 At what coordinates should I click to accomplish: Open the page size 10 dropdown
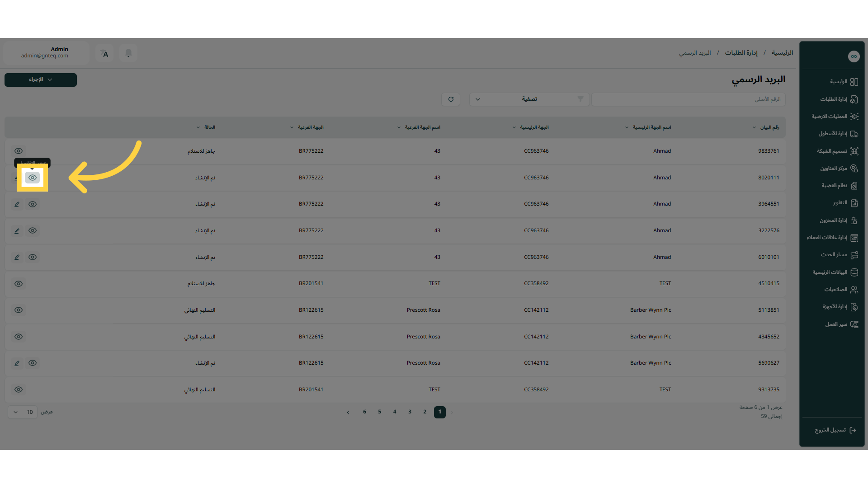[23, 412]
